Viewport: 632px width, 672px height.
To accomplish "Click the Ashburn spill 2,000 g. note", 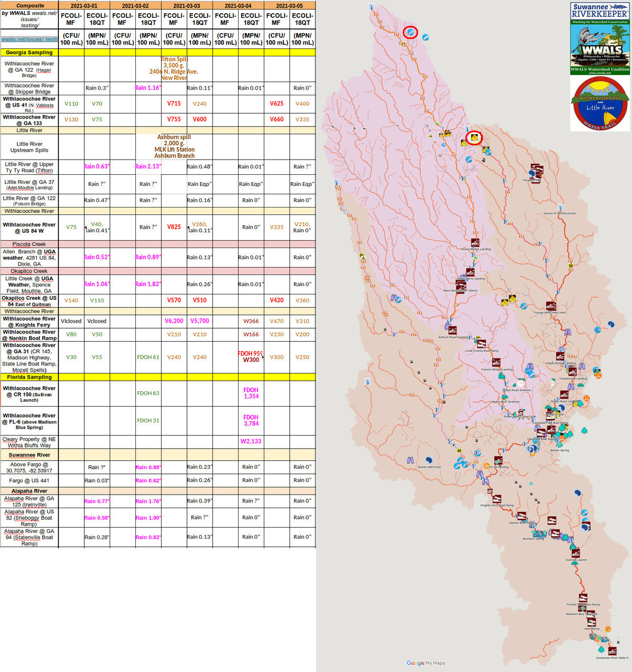I will tap(174, 146).
